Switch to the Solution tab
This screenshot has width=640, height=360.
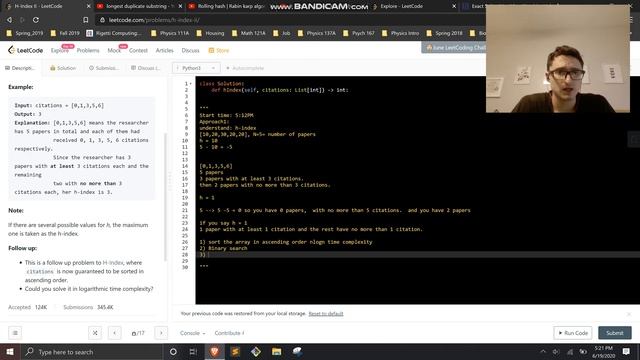click(x=63, y=68)
